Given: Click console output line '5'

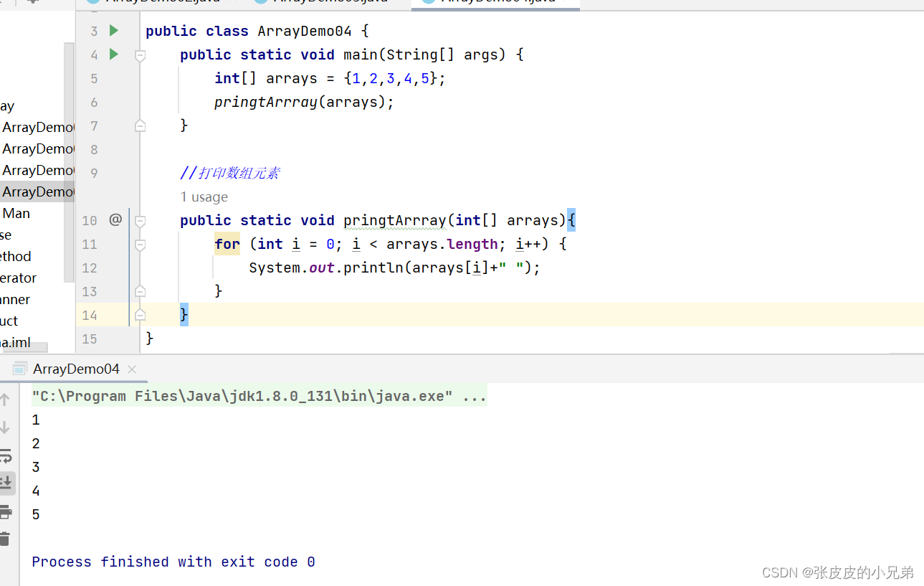Looking at the screenshot, I should point(36,514).
